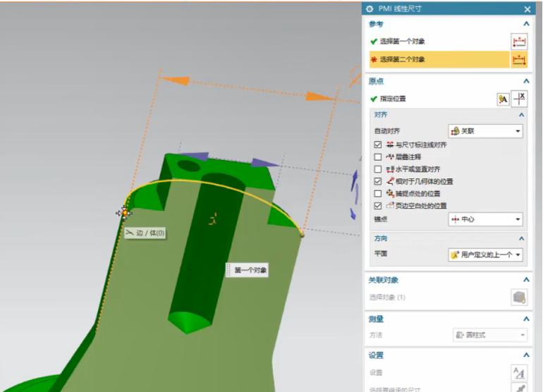543x392 pixels.
Task: Enable the 层叠注释 checkbox
Action: click(378, 157)
